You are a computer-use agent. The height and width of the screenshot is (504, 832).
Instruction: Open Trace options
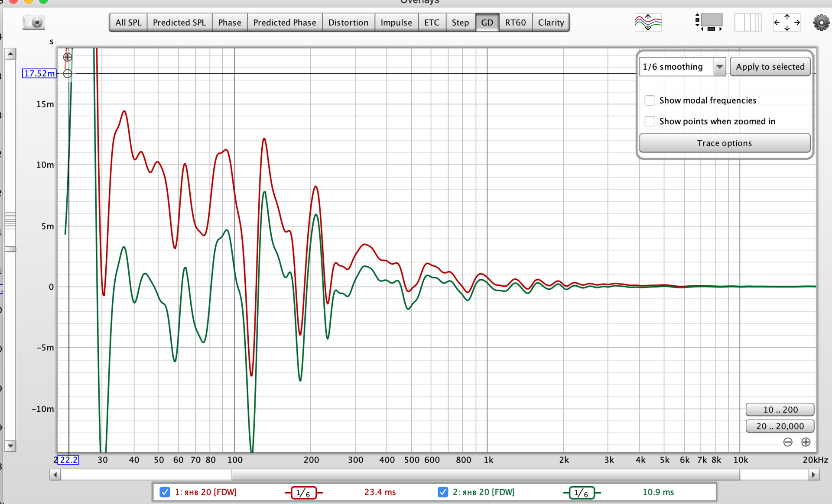(x=725, y=143)
